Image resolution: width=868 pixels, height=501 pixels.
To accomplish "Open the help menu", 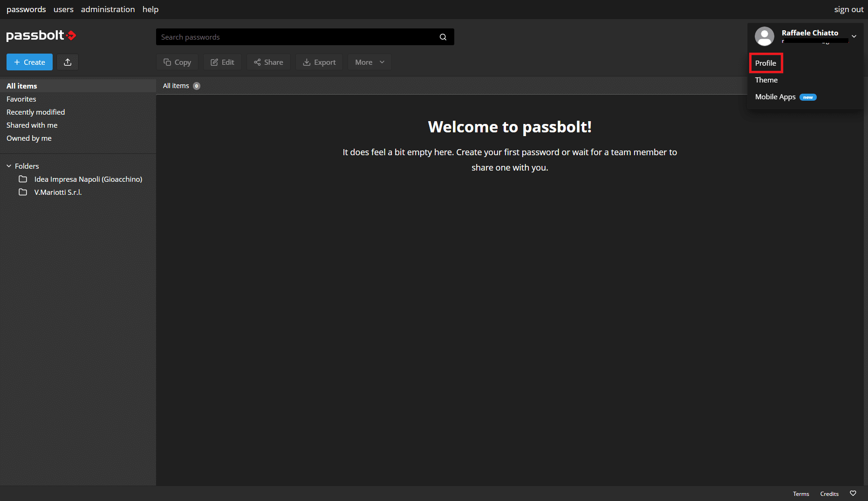I will (150, 9).
